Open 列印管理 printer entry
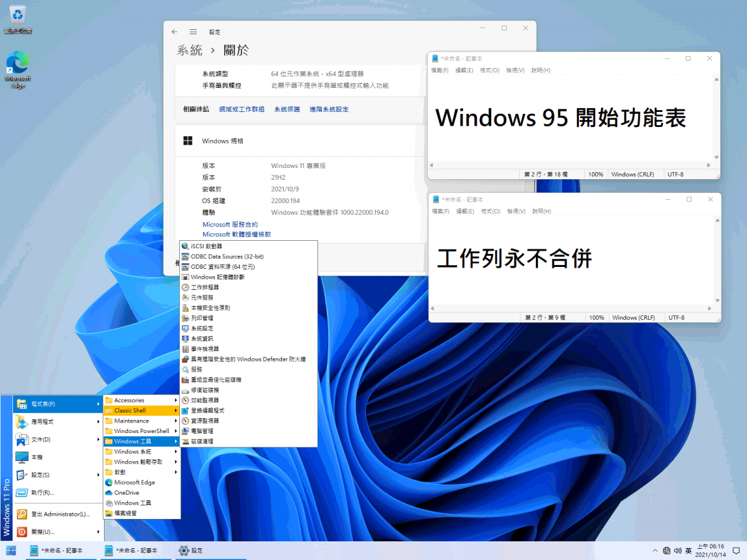This screenshot has width=747, height=560. point(248,318)
